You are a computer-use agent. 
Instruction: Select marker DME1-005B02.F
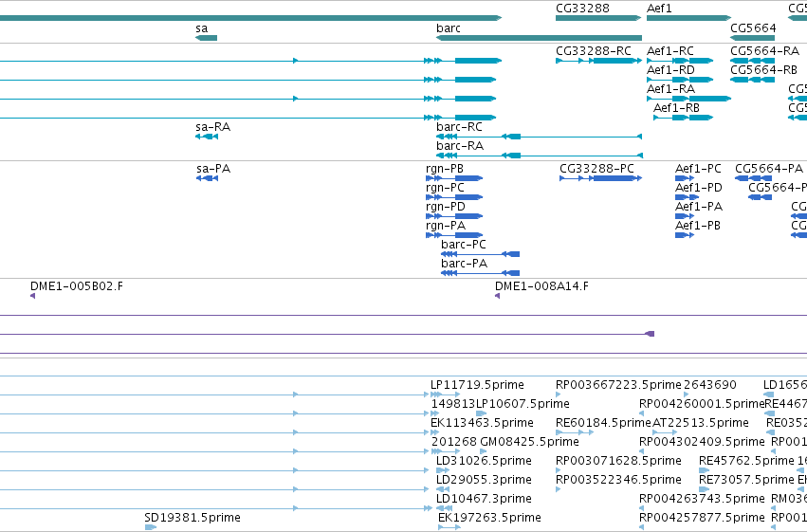(33, 296)
